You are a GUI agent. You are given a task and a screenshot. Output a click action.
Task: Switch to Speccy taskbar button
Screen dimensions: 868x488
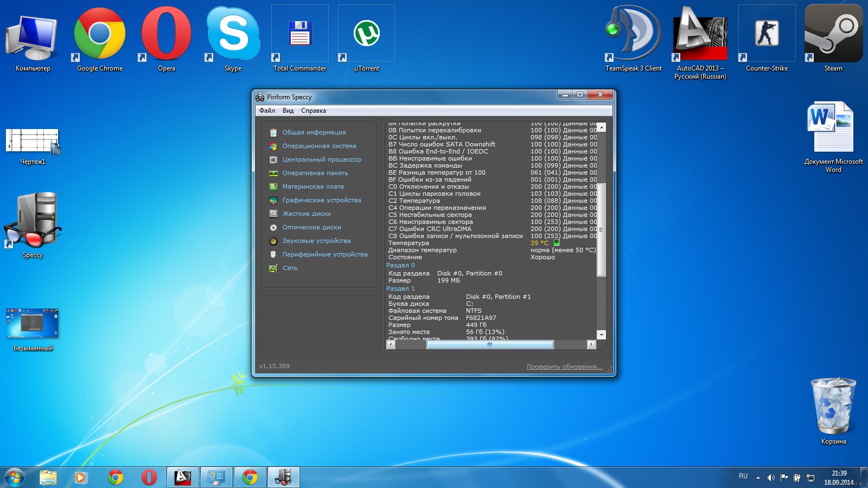[283, 478]
